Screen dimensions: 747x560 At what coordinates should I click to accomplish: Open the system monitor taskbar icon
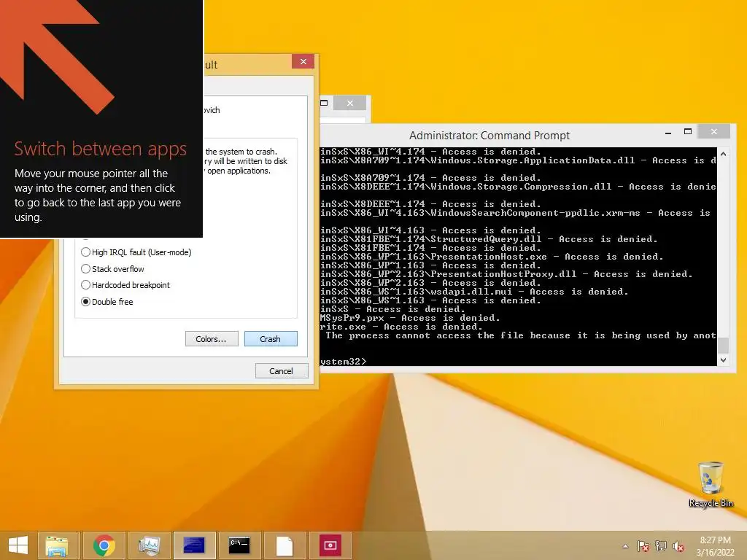pos(149,545)
